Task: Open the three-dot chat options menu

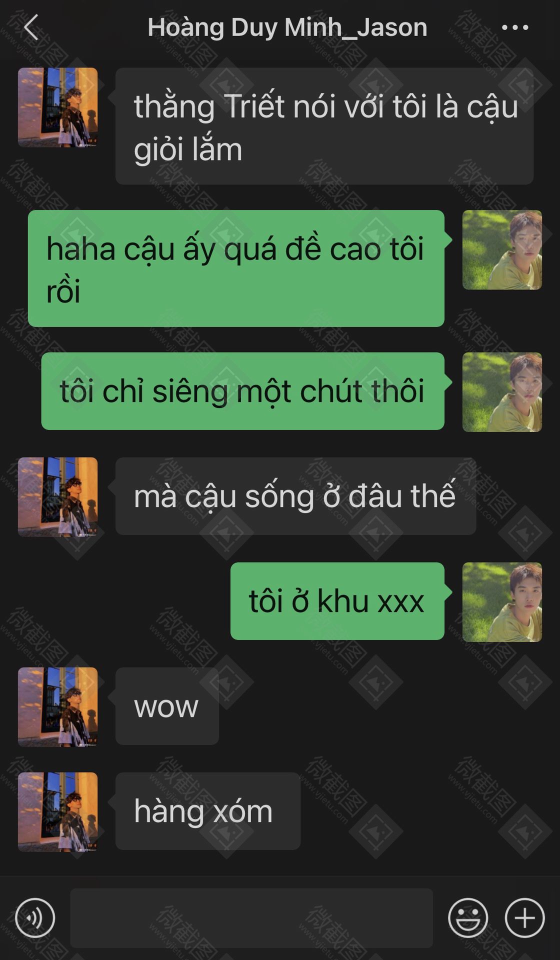Action: click(515, 27)
